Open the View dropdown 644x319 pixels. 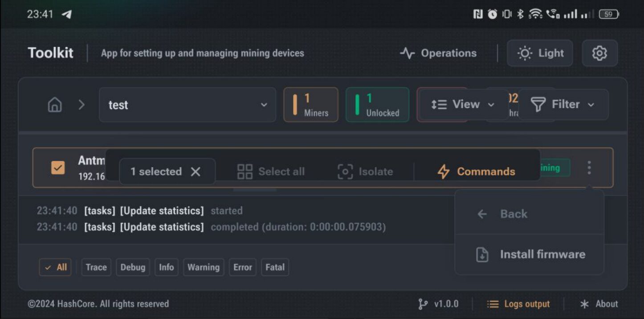pyautogui.click(x=463, y=104)
